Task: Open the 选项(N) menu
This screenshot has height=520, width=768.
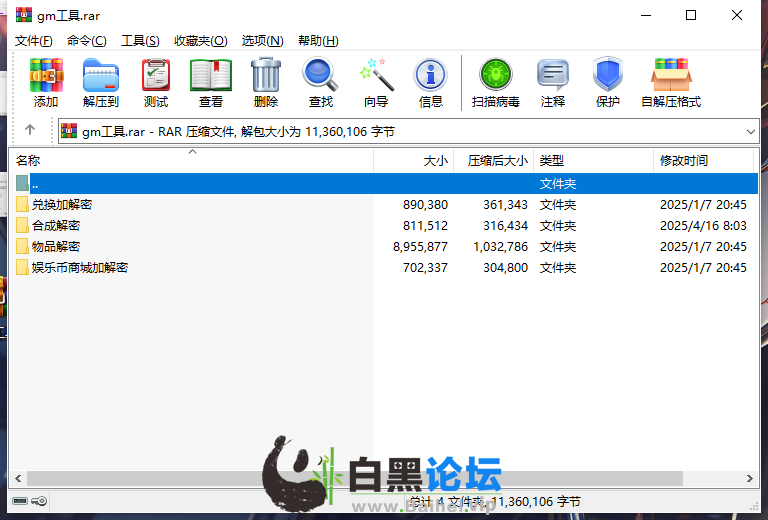Action: point(263,41)
